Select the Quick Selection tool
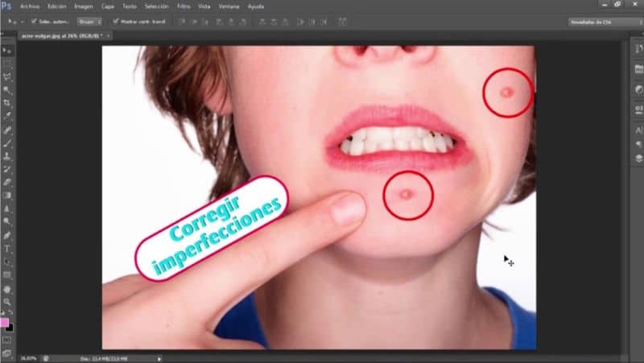Image resolution: width=644 pixels, height=363 pixels. tap(7, 90)
